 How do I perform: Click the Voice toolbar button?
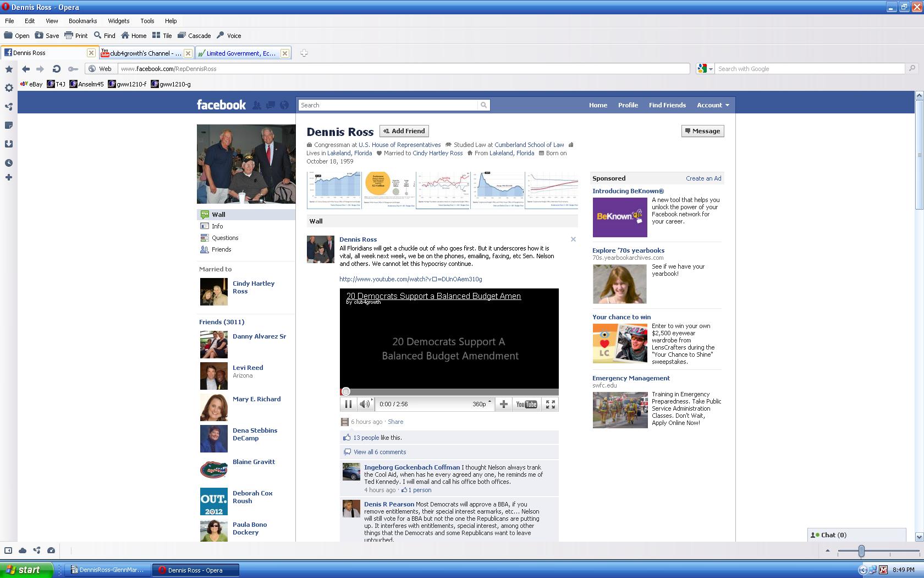point(229,35)
